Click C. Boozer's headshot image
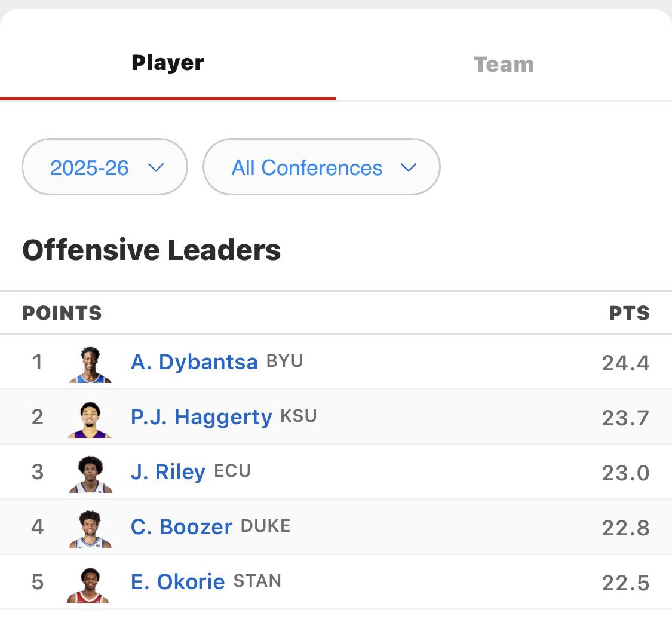The height and width of the screenshot is (634, 672). 90,529
